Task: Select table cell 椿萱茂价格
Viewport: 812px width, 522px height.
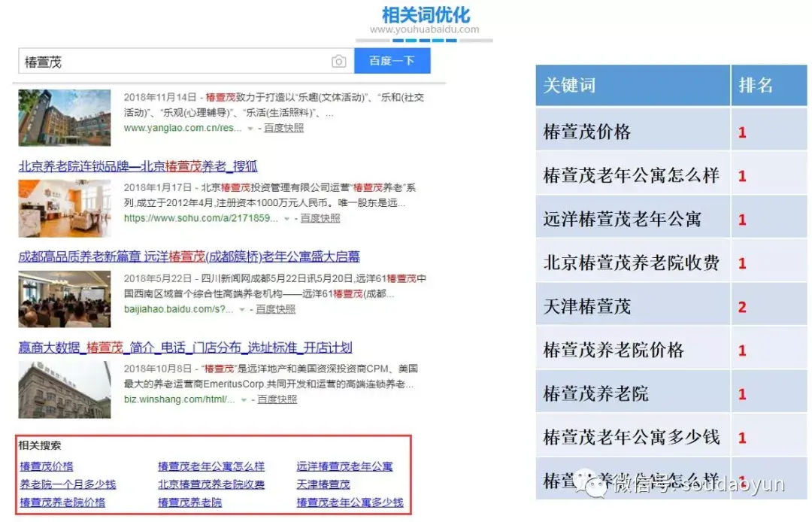Action: pos(633,131)
